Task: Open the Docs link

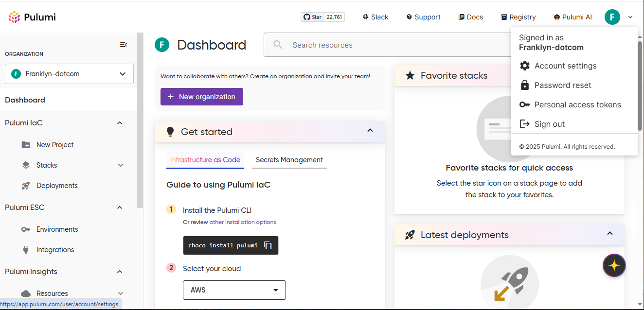Action: tap(470, 17)
